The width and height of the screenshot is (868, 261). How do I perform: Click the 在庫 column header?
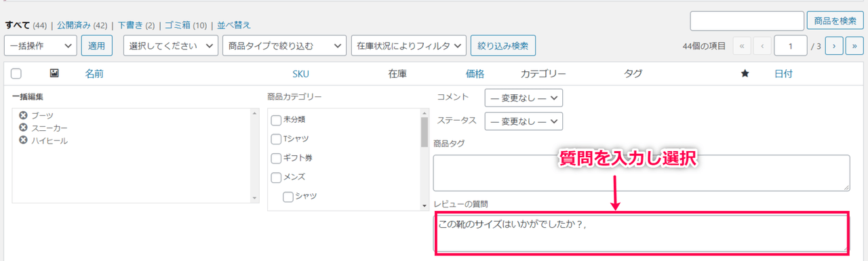click(397, 73)
